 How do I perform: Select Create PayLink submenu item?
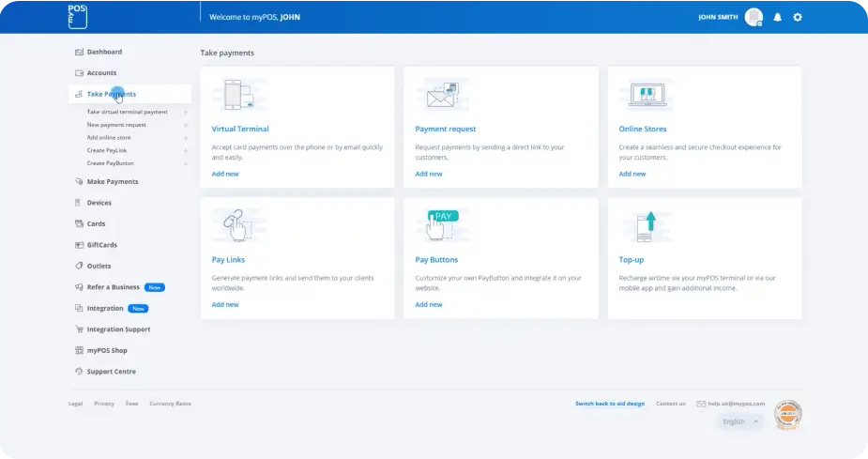(x=107, y=150)
